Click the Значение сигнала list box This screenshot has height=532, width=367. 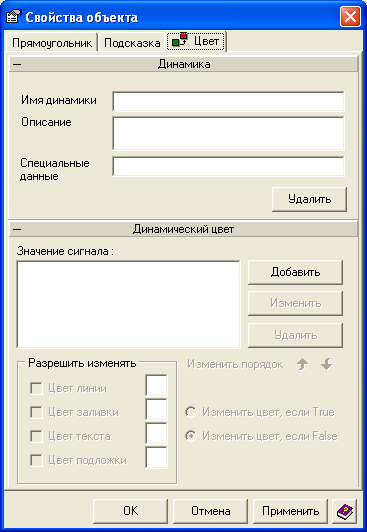(128, 304)
